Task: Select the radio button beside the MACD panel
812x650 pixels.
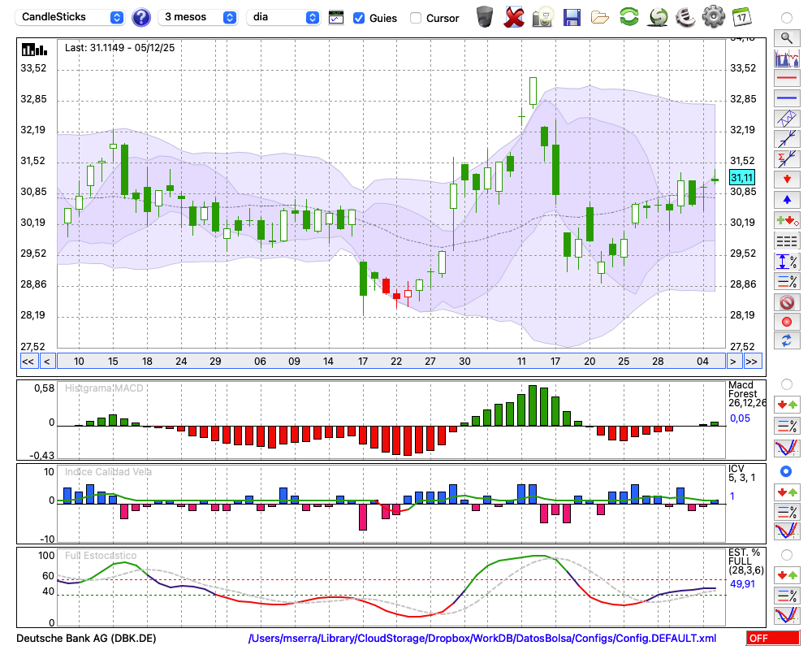Action: click(786, 383)
